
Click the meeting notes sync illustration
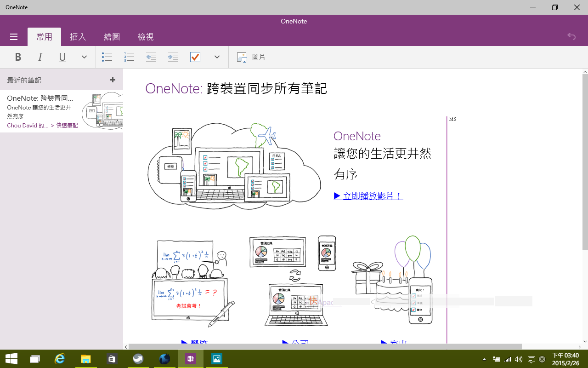click(x=293, y=281)
